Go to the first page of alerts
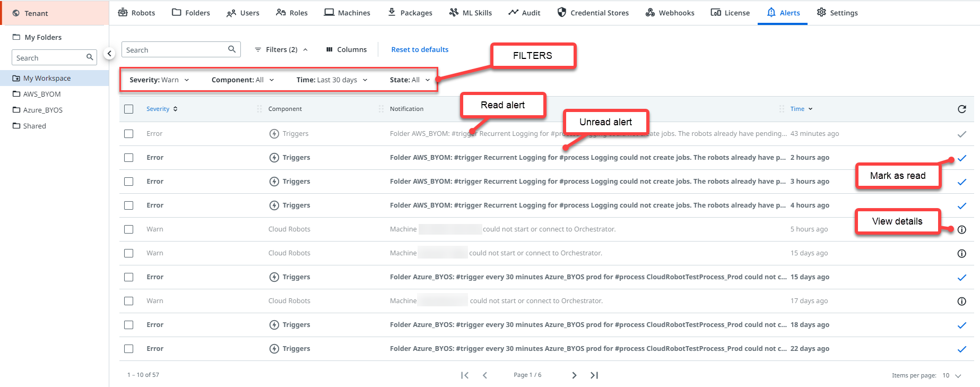The height and width of the screenshot is (387, 980). [x=465, y=375]
